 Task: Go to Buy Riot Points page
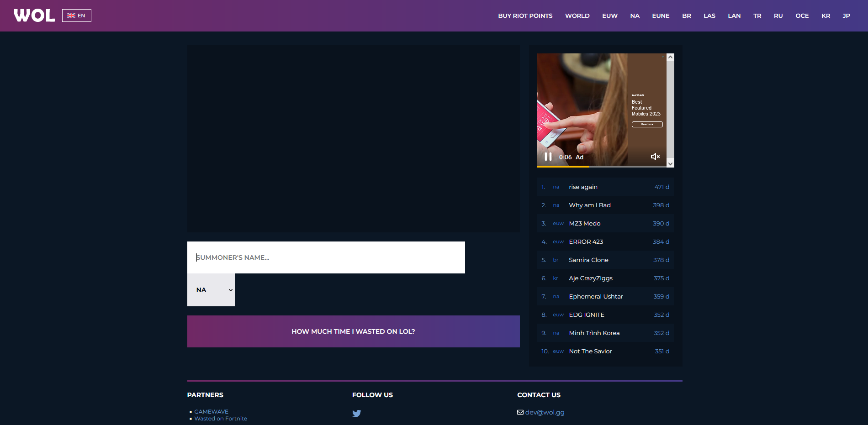click(525, 16)
